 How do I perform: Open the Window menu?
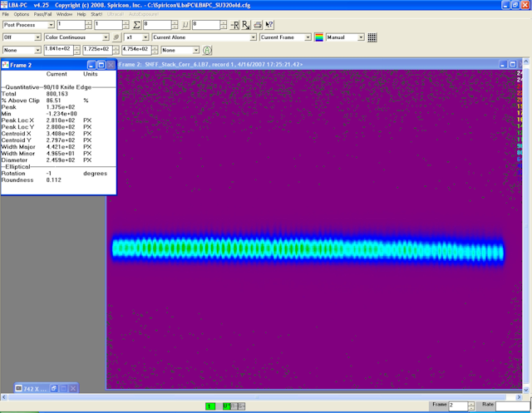click(64, 14)
